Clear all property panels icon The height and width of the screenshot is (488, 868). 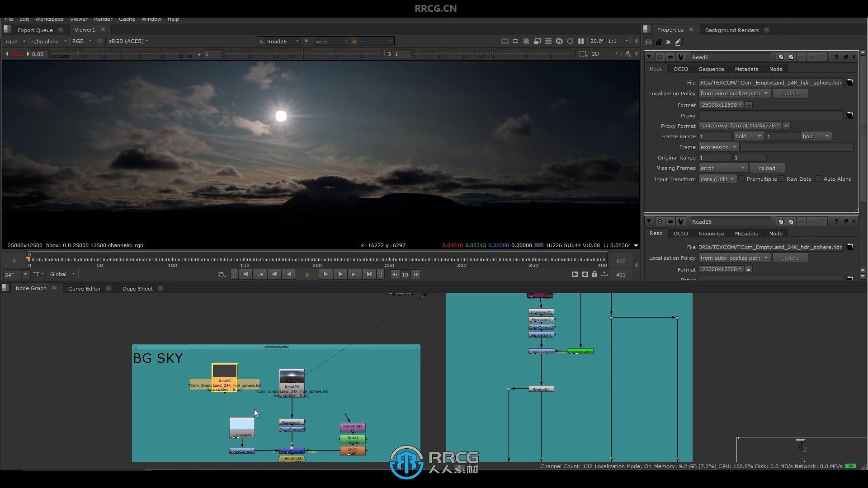(x=668, y=42)
